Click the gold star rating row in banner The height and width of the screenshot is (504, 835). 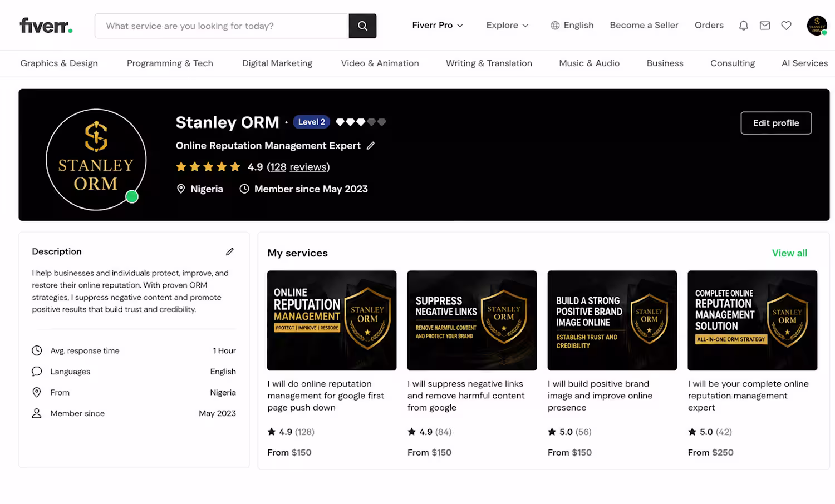click(208, 167)
